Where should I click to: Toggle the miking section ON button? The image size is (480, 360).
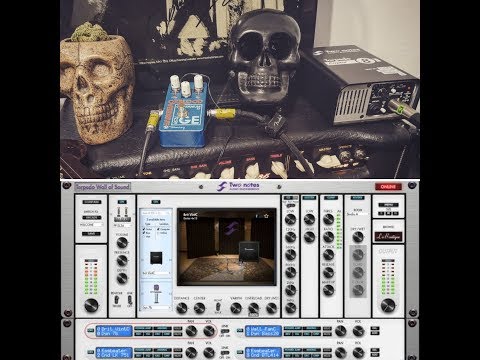[156, 202]
